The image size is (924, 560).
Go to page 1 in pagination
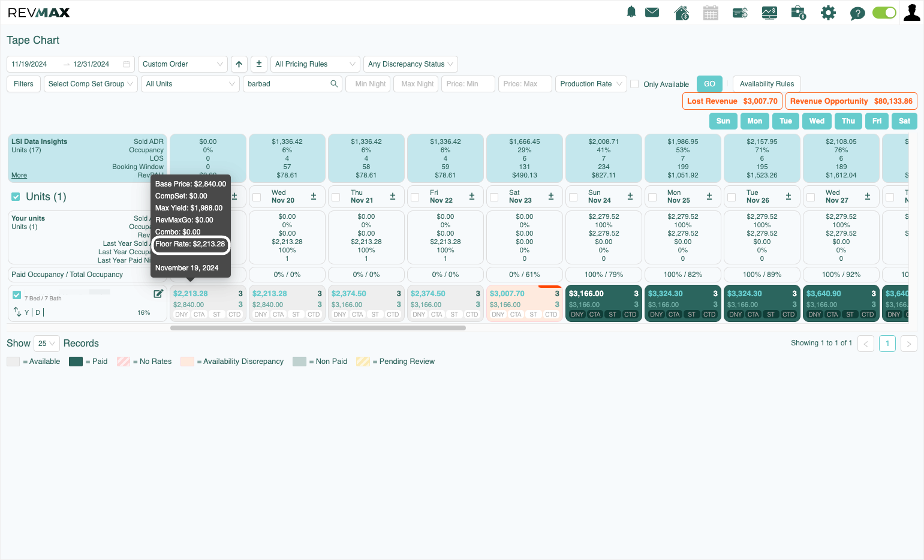coord(887,344)
